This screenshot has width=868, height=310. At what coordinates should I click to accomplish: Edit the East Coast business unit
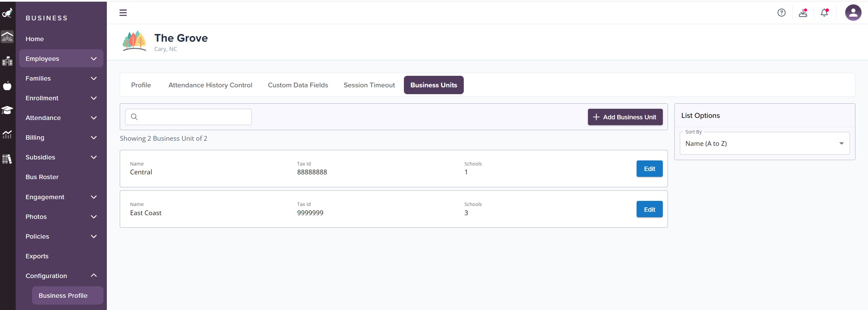(649, 209)
